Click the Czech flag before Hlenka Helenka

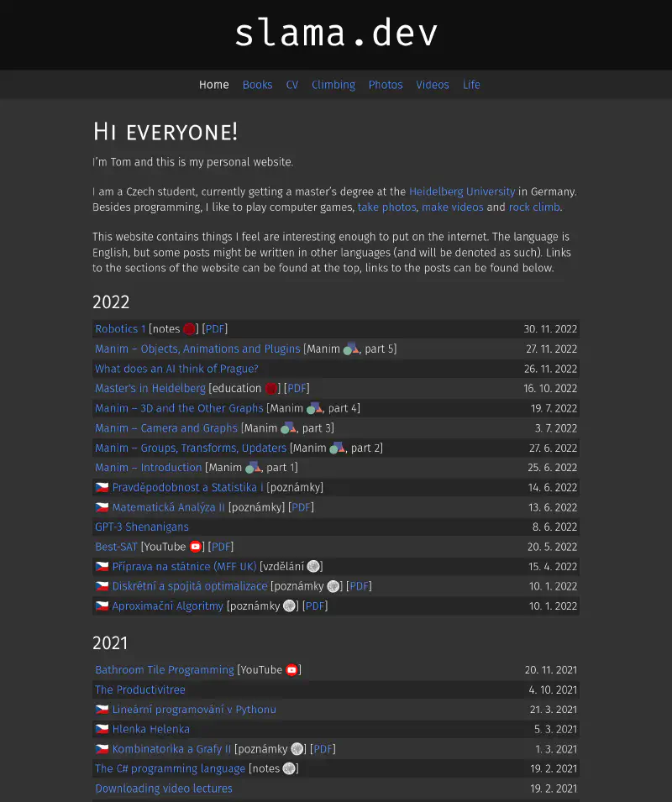pyautogui.click(x=102, y=730)
